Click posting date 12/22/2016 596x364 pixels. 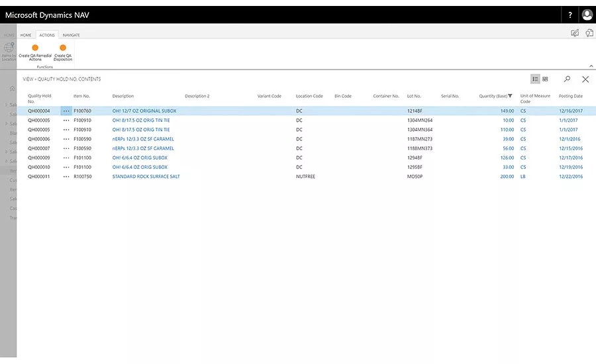click(x=571, y=177)
